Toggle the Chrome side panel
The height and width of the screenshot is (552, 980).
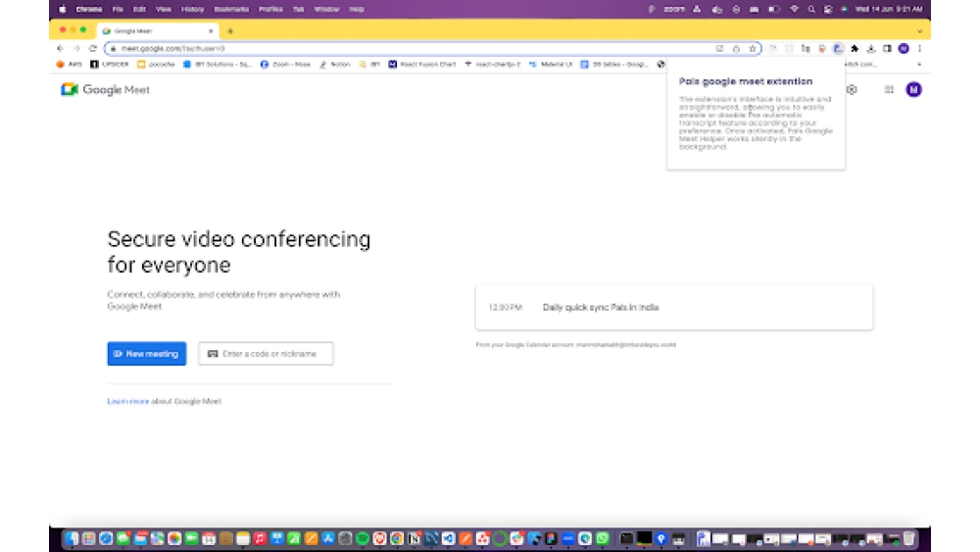tap(887, 48)
